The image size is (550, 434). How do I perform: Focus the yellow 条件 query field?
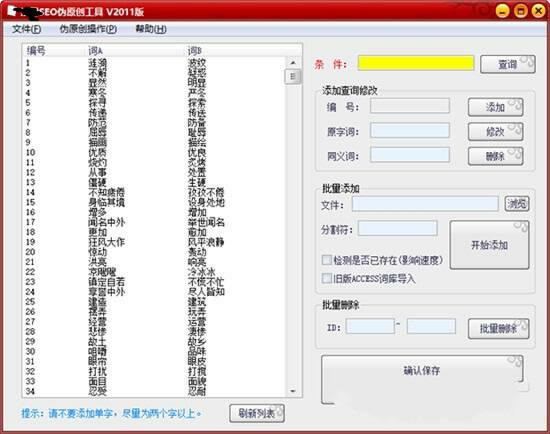(x=416, y=63)
